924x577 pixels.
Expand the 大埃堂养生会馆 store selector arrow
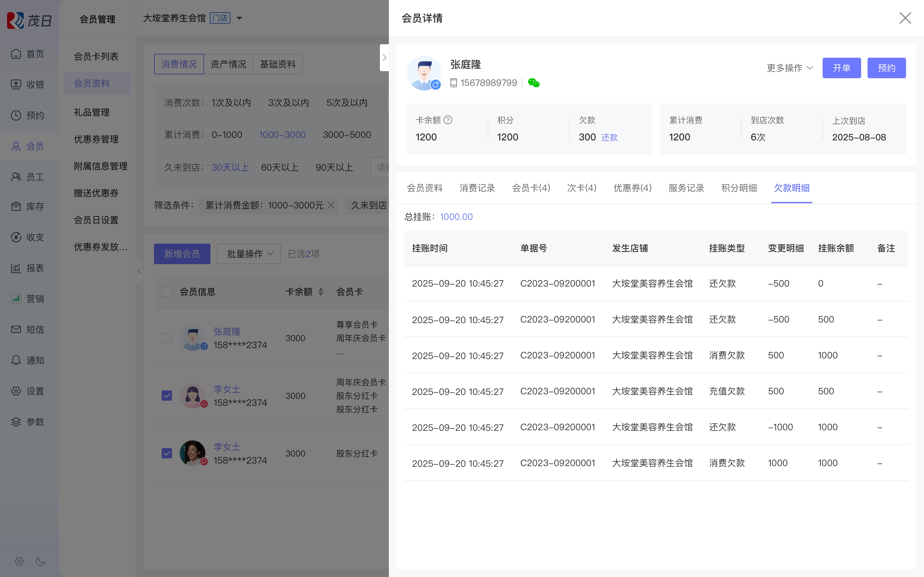[x=239, y=18]
